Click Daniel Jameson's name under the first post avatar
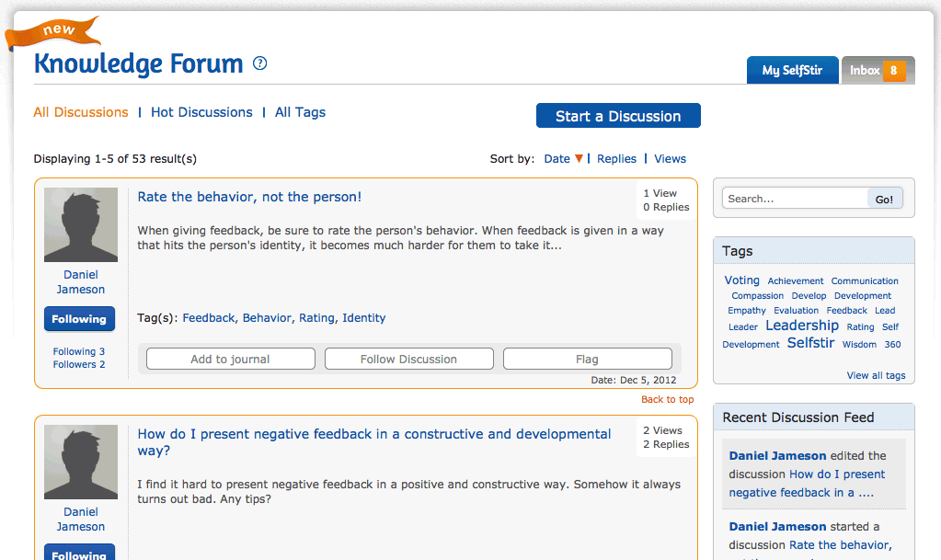The image size is (941, 560). 81,281
